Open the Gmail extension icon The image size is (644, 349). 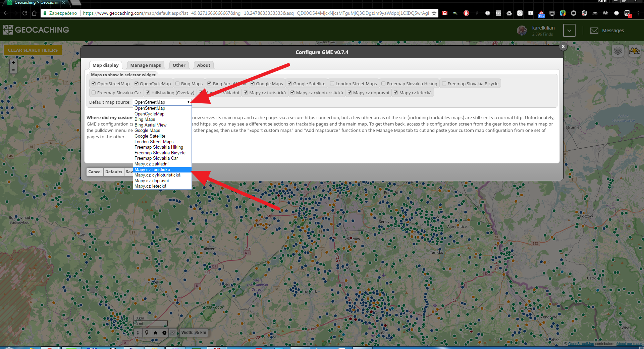click(445, 13)
